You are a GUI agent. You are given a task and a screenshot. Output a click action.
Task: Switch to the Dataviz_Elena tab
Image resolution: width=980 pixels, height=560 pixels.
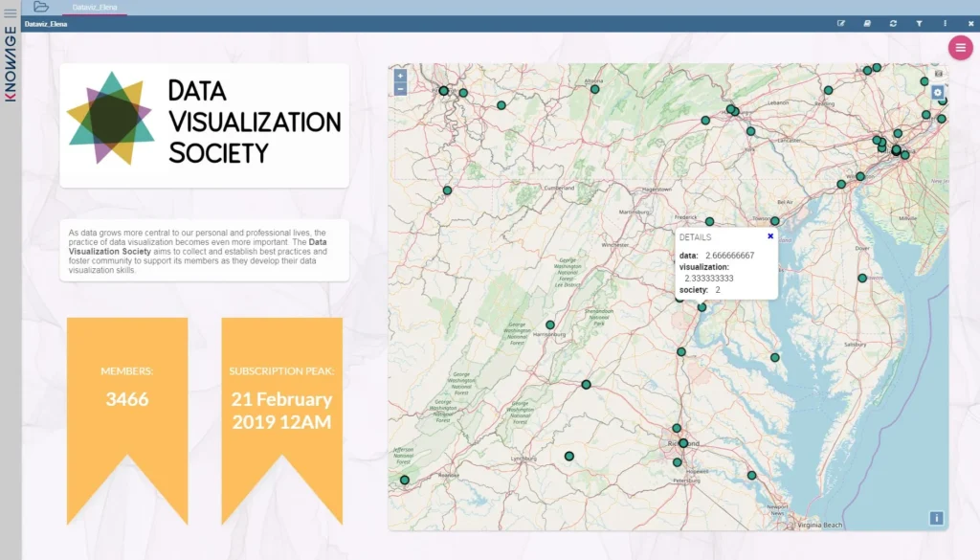(x=94, y=7)
